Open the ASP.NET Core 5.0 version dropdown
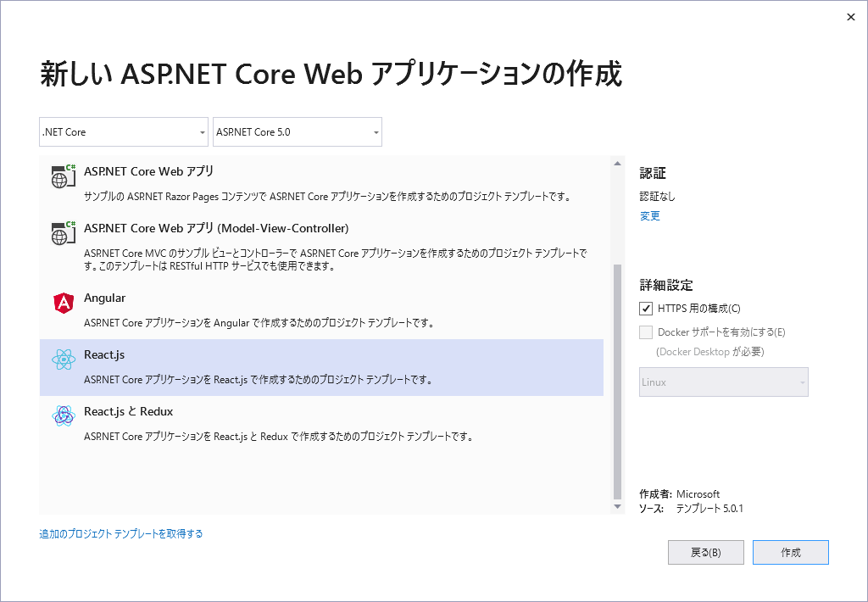The image size is (868, 602). click(x=298, y=131)
